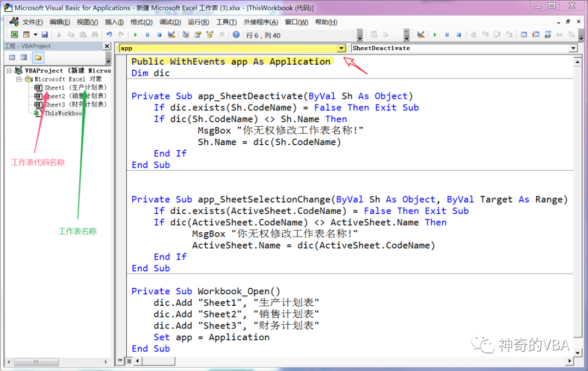
Task: Click the Step Out debug icon
Action: click(509, 35)
